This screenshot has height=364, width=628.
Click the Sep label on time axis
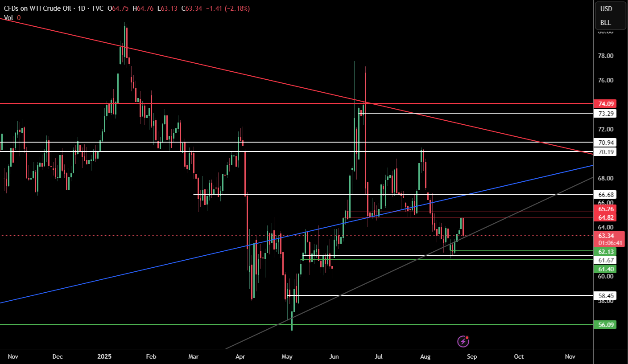click(472, 357)
